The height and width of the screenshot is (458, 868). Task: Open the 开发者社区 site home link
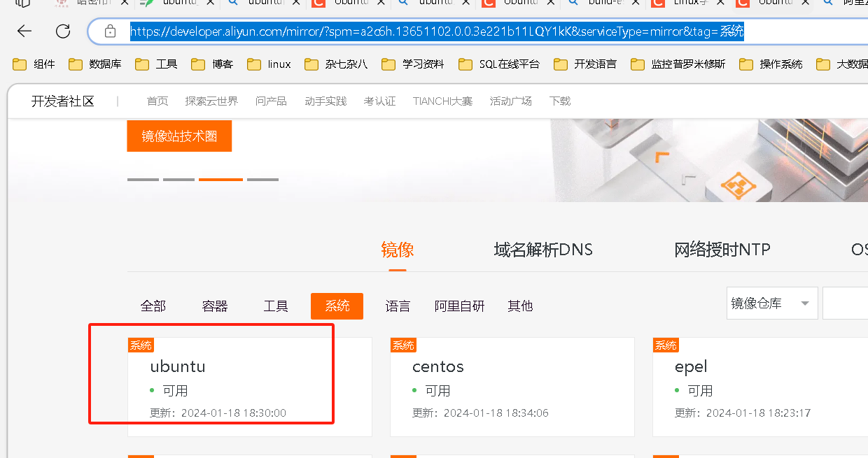pyautogui.click(x=62, y=101)
